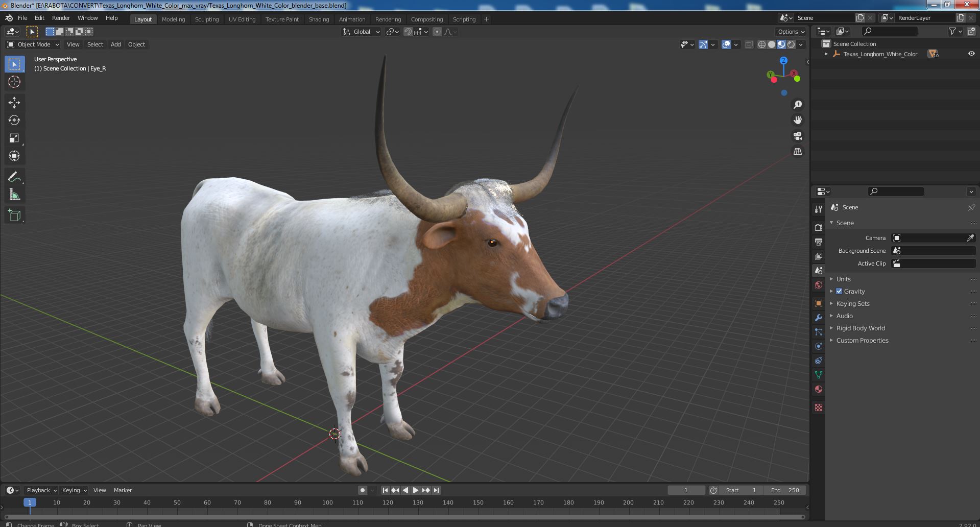This screenshot has width=980, height=527.
Task: Play the animation forward
Action: 416,490
